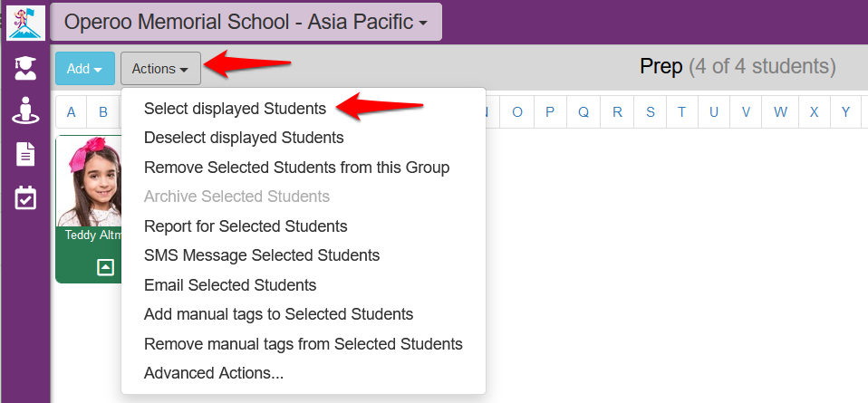868x403 pixels.
Task: Filter students by letter S
Action: pos(651,111)
